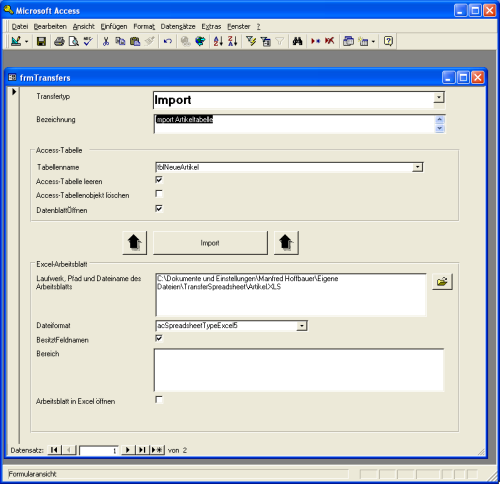This screenshot has width=500, height=484.
Task: Go to the last record navigation button
Action: click(x=142, y=450)
